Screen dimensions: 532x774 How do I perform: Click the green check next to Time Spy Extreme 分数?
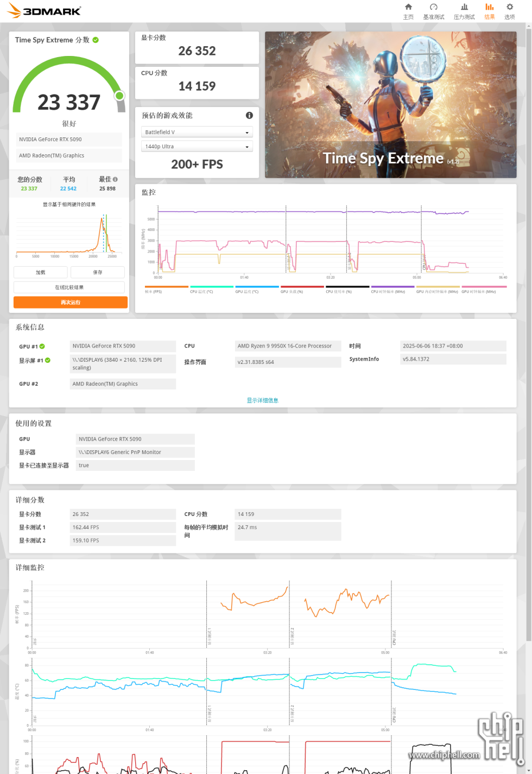coord(96,40)
